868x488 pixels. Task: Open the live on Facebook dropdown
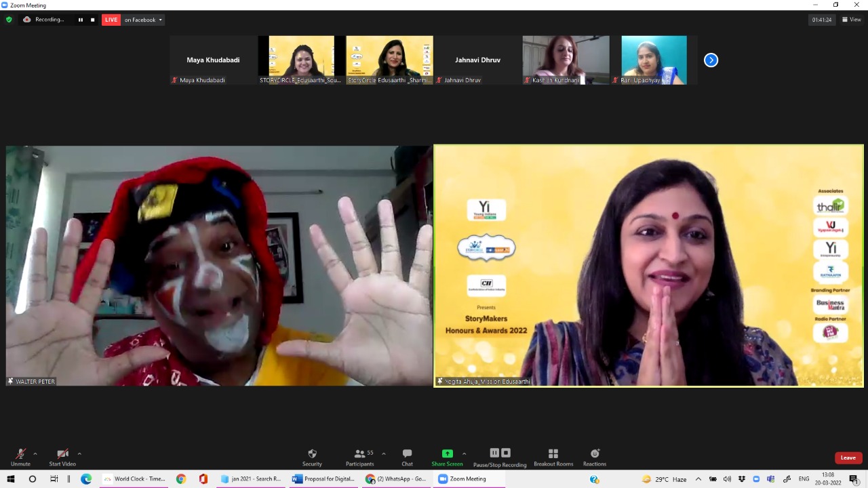point(143,20)
